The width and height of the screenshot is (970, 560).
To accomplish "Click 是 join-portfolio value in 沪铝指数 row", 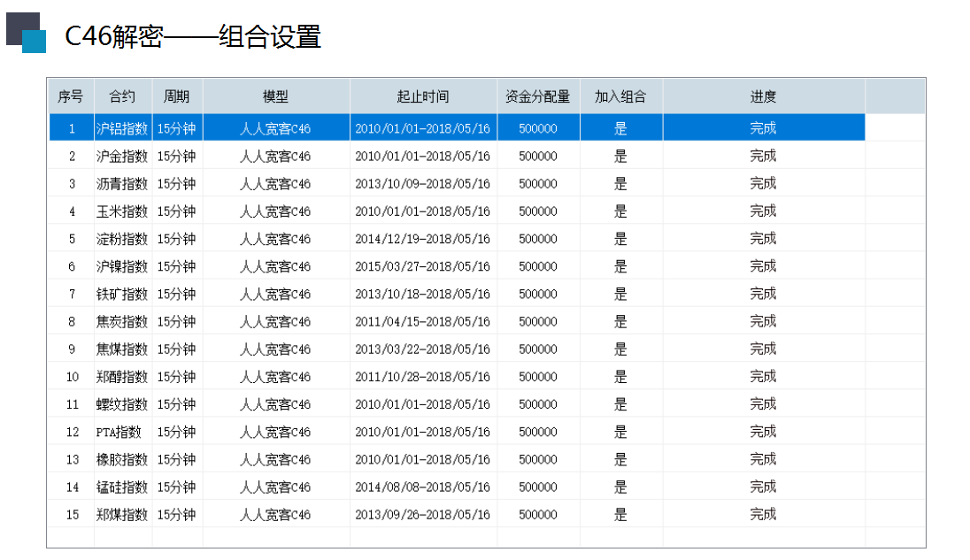I will click(621, 128).
